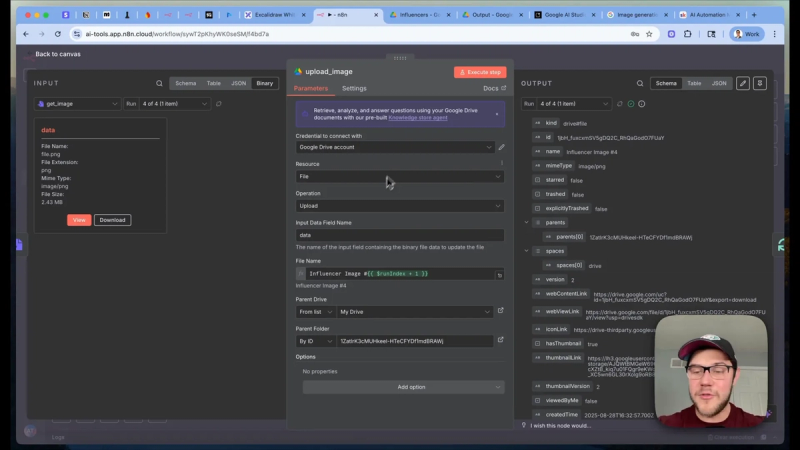
Task: Switch OUTPUT view to Schema
Action: tap(666, 83)
